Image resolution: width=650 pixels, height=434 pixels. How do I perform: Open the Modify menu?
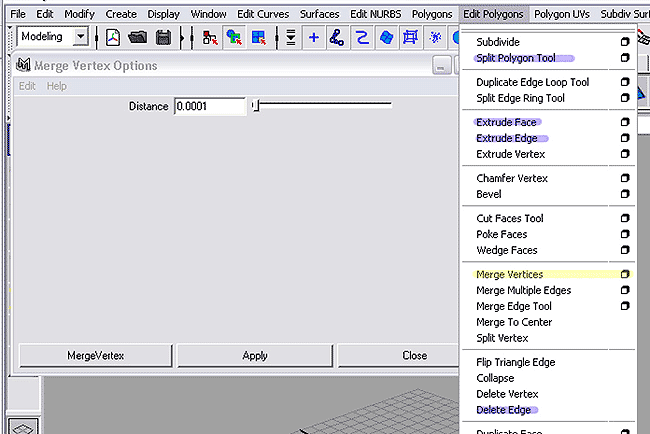[79, 14]
